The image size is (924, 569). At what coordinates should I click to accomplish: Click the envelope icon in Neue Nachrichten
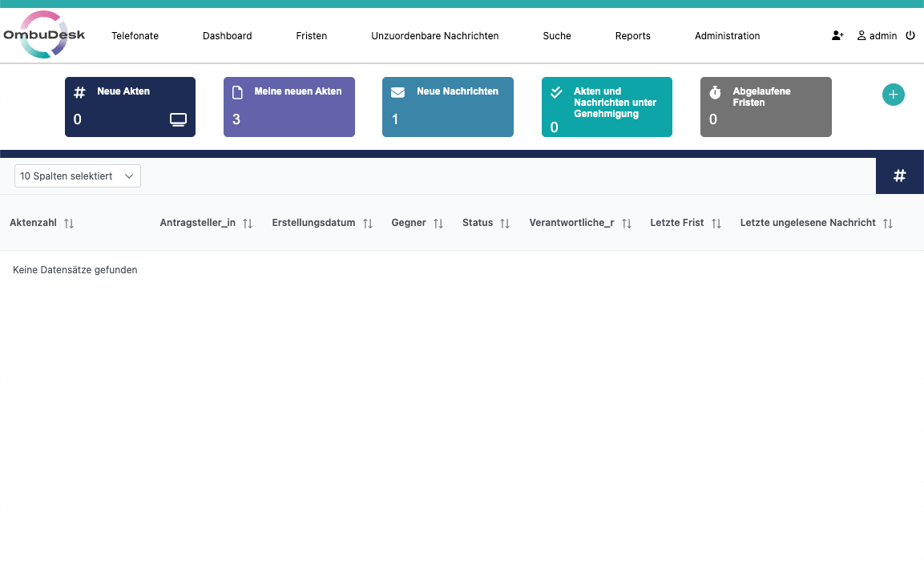click(x=397, y=92)
